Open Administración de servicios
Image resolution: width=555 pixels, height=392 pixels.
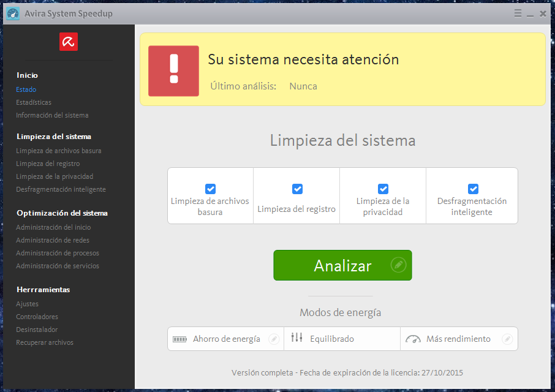[x=58, y=266]
